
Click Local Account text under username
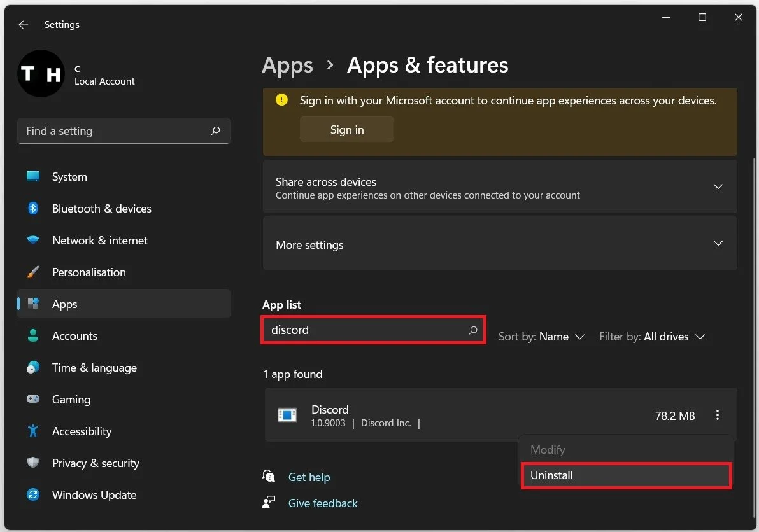pyautogui.click(x=104, y=81)
